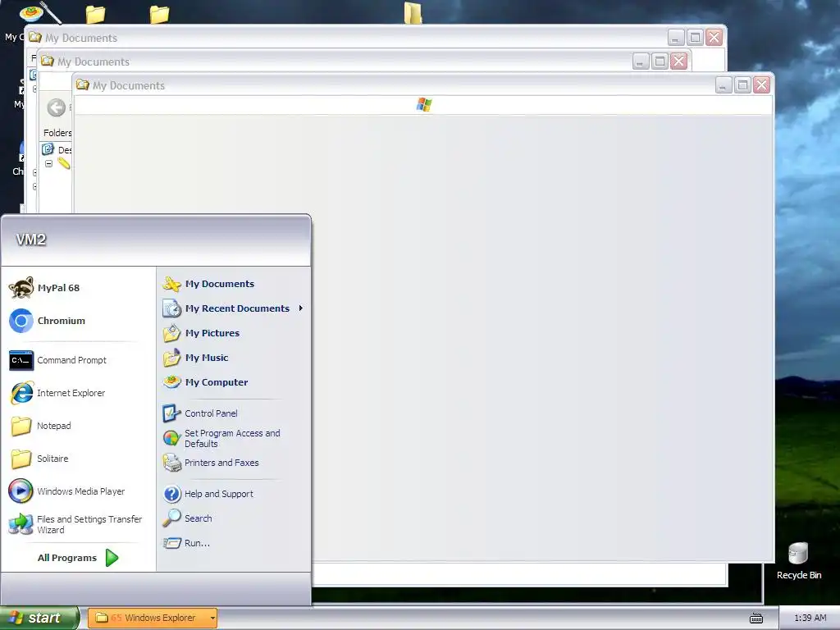Collapse the tree node under Desktop in Folders pane
Screen dimensions: 840x630
coord(48,163)
